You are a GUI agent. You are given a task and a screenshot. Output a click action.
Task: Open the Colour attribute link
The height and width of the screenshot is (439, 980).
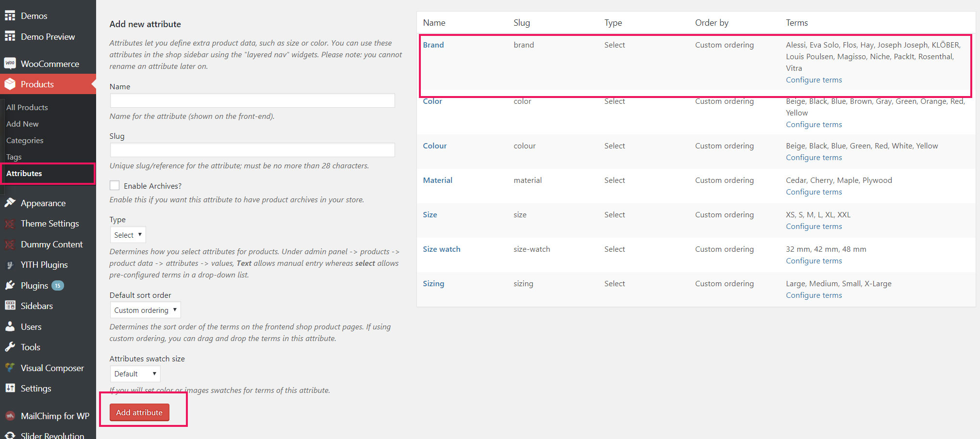435,146
